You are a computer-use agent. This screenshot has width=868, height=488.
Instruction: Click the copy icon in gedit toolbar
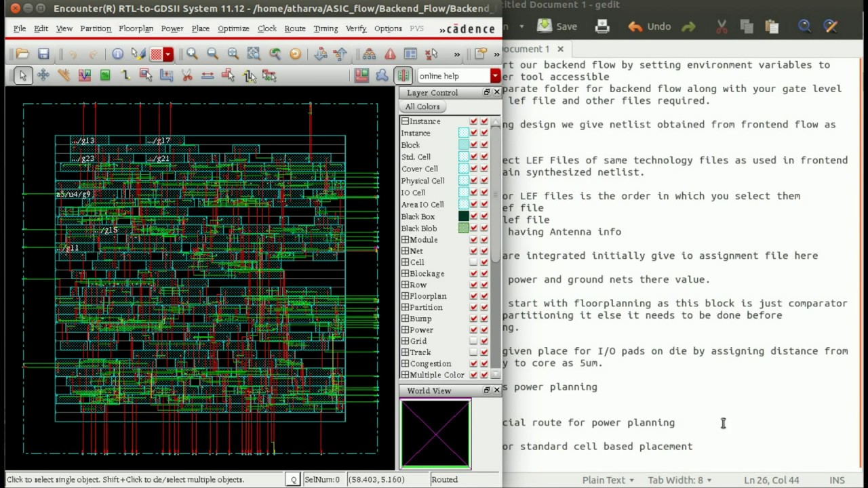tap(747, 26)
